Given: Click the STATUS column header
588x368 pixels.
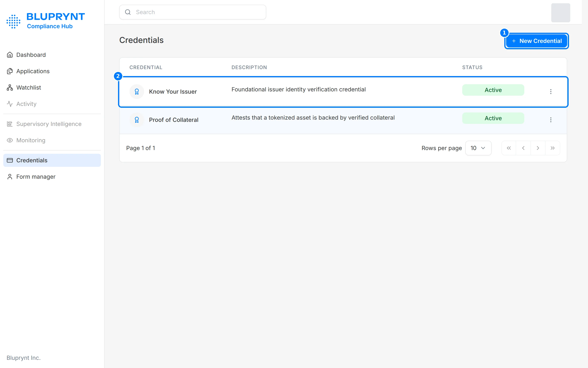Looking at the screenshot, I should coord(472,67).
